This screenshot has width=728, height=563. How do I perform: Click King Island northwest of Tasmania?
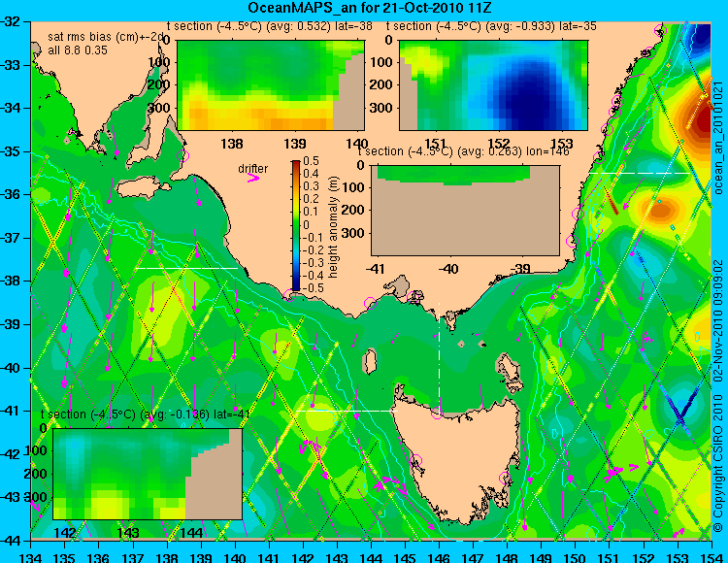[370, 361]
